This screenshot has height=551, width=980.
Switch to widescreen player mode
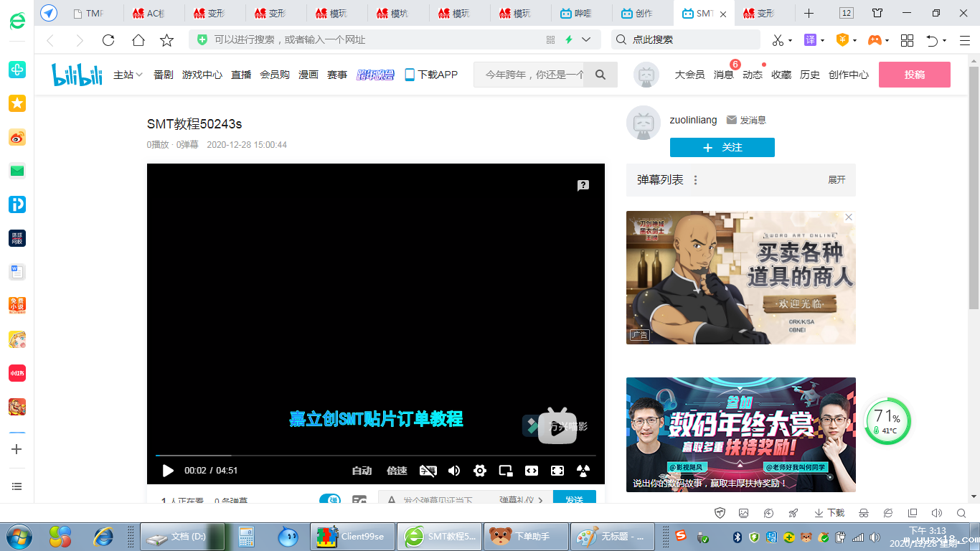click(532, 471)
